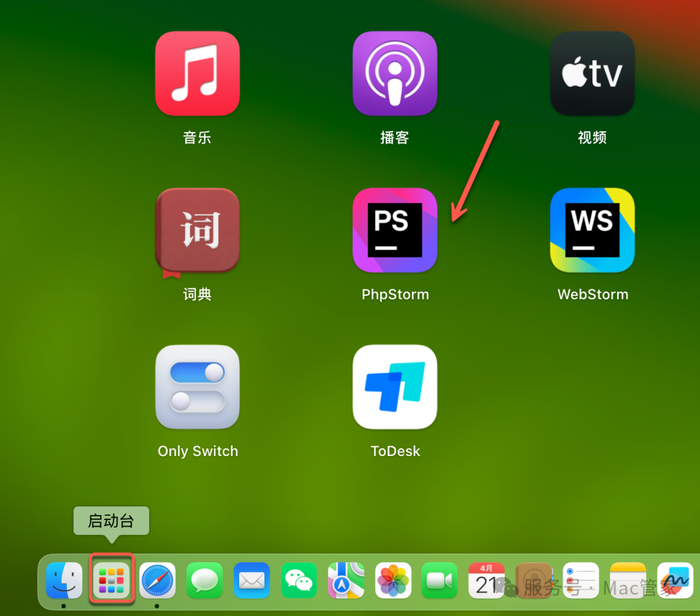This screenshot has width=700, height=616.
Task: Open Reminders from the Dock
Action: tap(581, 581)
